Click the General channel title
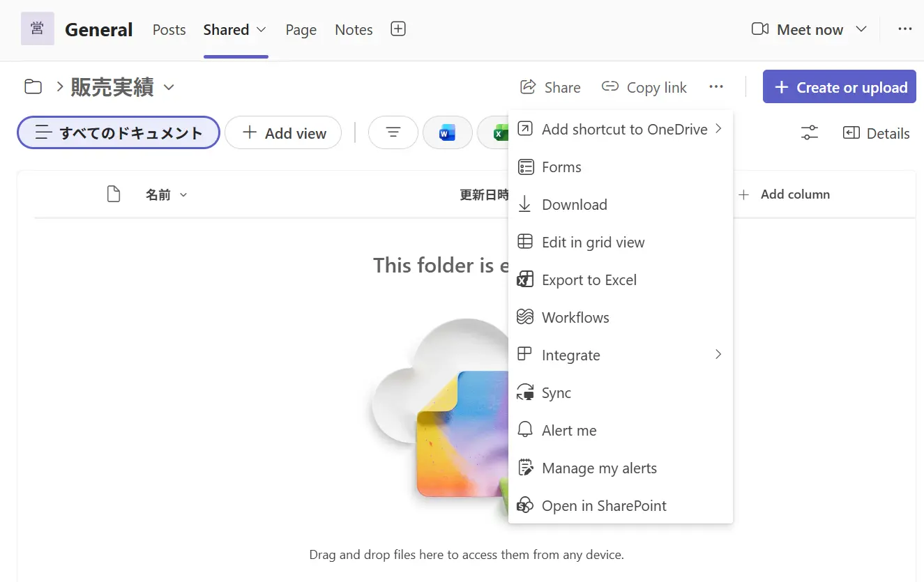 coord(99,29)
